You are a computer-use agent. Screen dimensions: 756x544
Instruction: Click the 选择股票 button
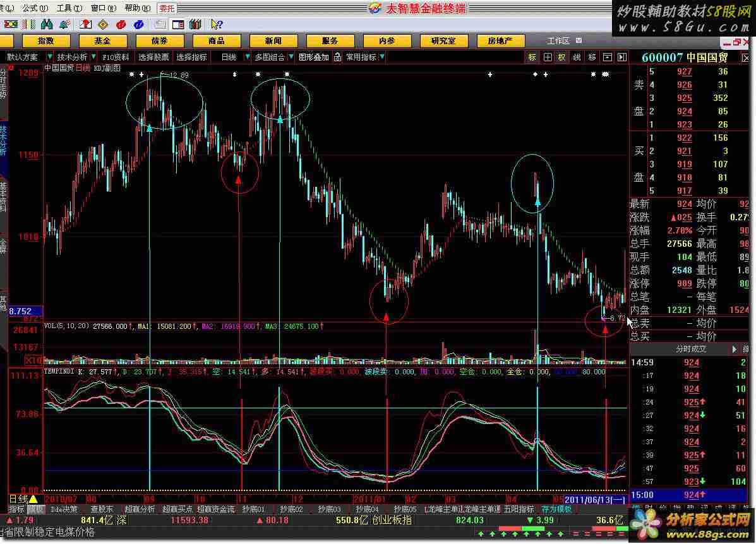pos(154,57)
